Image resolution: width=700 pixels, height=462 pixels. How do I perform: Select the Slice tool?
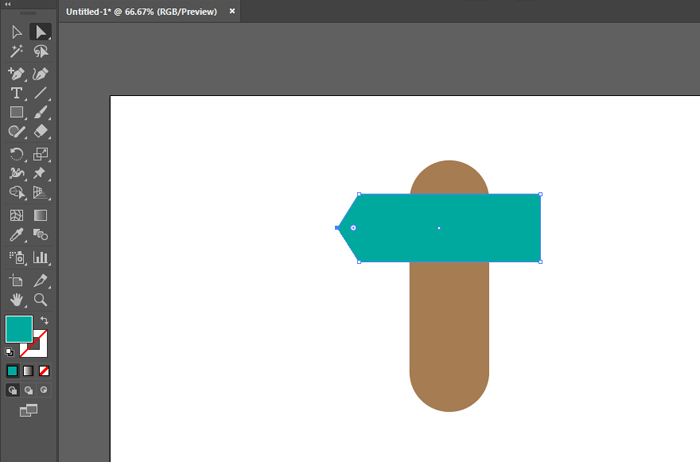41,280
